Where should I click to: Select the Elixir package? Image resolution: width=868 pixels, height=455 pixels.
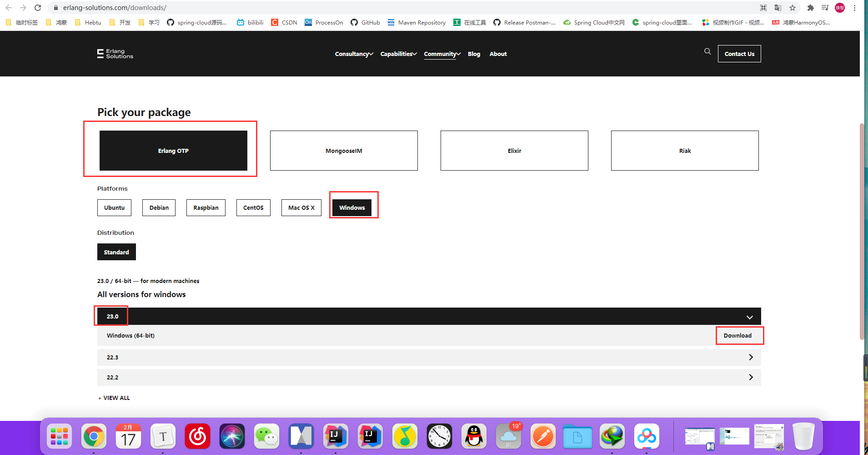tap(514, 151)
